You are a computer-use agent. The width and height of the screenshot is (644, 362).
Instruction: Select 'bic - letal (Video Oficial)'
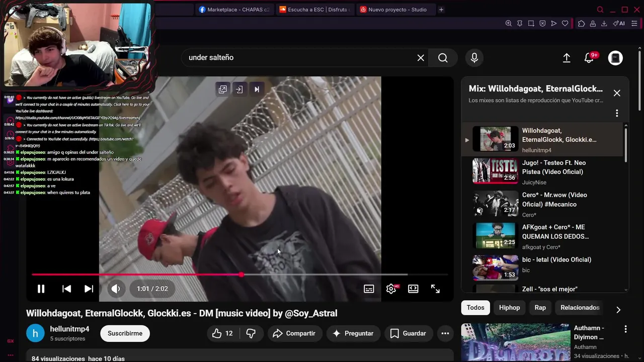(x=543, y=268)
